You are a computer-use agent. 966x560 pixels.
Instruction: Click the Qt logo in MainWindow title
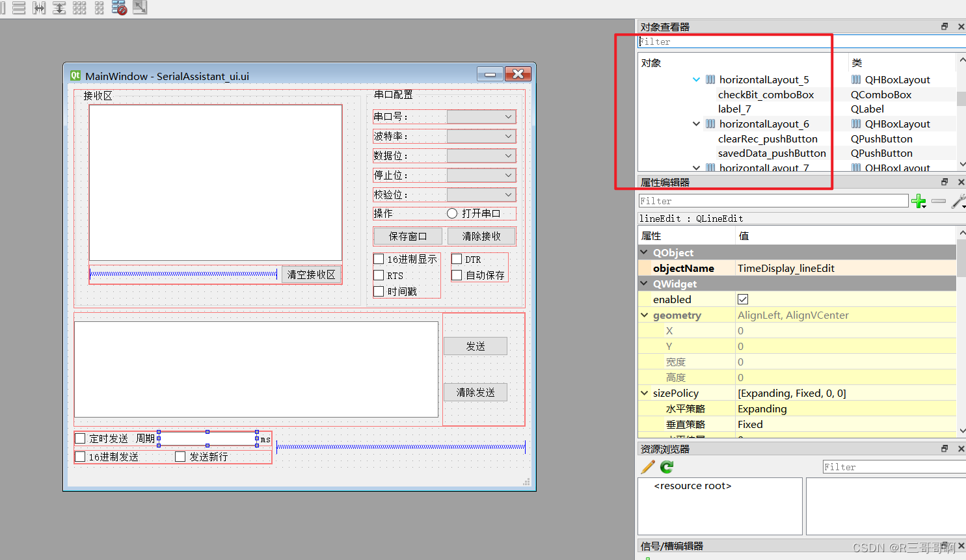click(75, 75)
